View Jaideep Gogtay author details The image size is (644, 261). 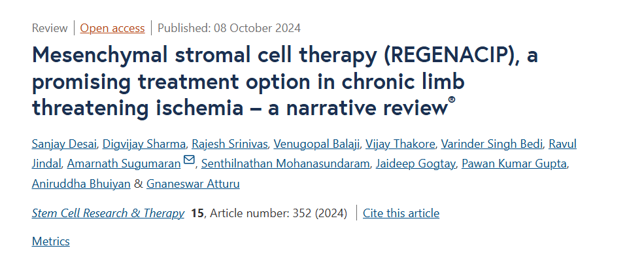click(x=415, y=164)
